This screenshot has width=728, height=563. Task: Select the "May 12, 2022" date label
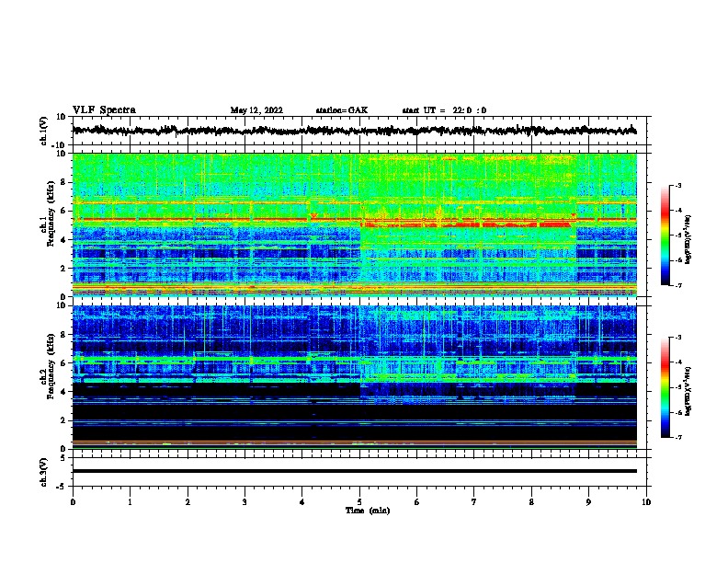256,110
